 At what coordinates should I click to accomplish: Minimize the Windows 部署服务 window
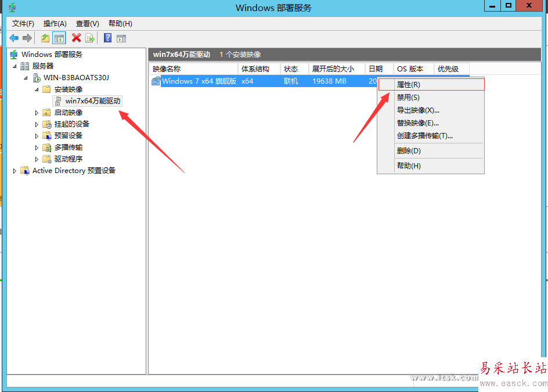pyautogui.click(x=492, y=6)
